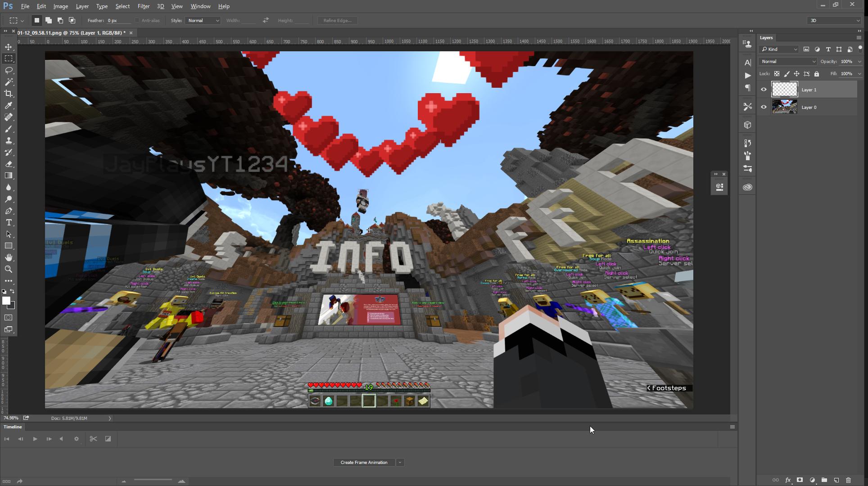Open the layer blend mode Normal dropdown
868x486 pixels.
coord(788,61)
